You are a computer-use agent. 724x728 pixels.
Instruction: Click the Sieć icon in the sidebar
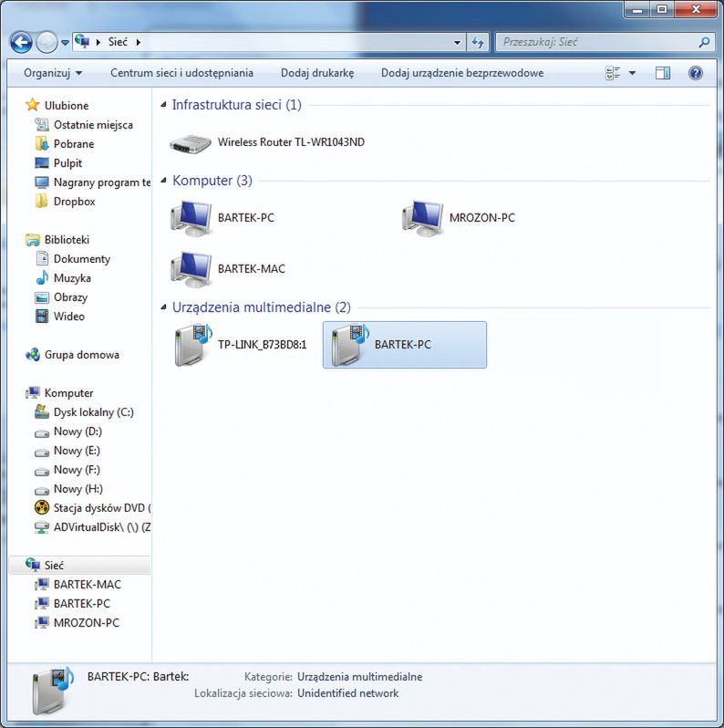[33, 565]
